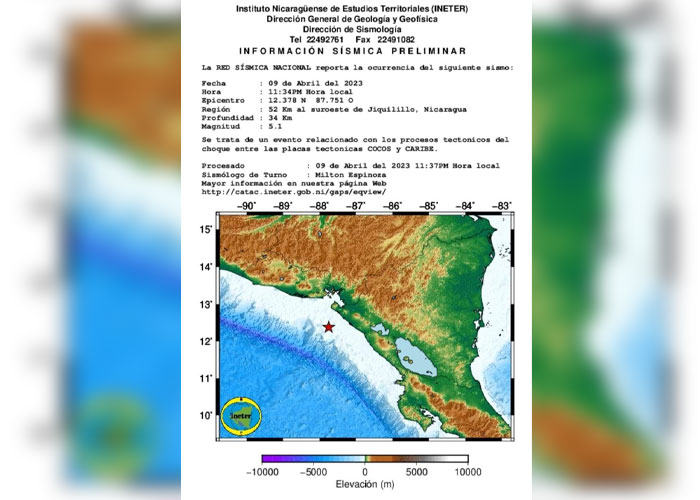Click Lake Nicaragua on the map
700x500 pixels.
point(411,352)
